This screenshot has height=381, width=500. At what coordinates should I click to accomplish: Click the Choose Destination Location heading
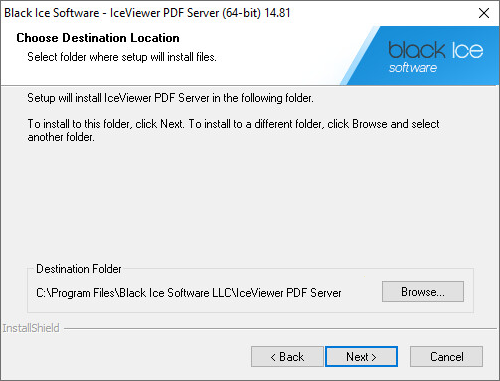coord(98,38)
